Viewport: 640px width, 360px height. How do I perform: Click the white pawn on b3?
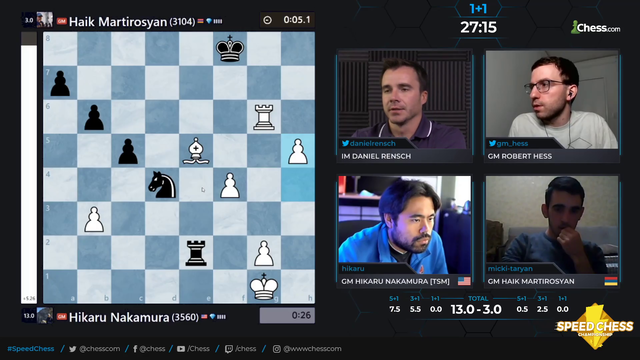click(94, 220)
